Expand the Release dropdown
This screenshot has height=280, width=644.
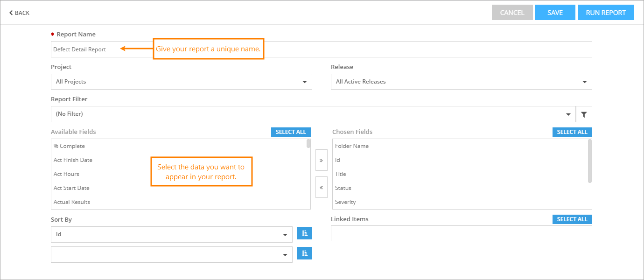coord(461,82)
